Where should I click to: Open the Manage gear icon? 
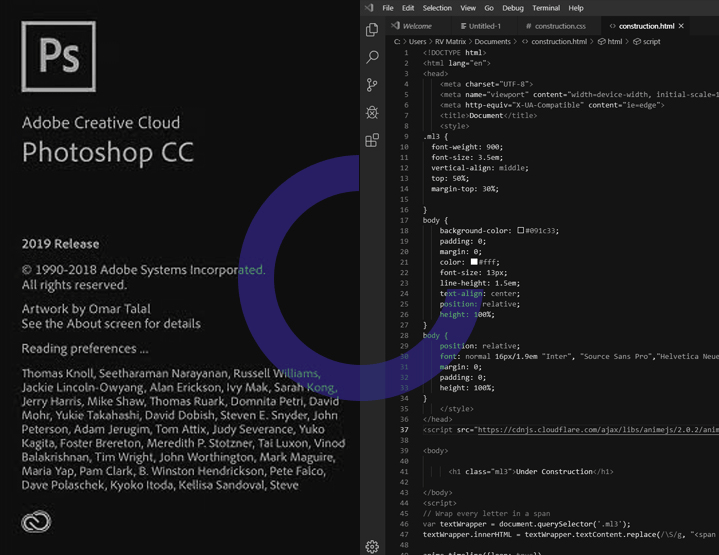click(372, 546)
